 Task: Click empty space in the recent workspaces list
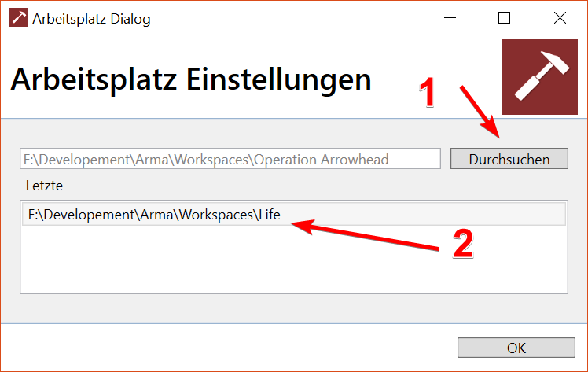coord(294,260)
